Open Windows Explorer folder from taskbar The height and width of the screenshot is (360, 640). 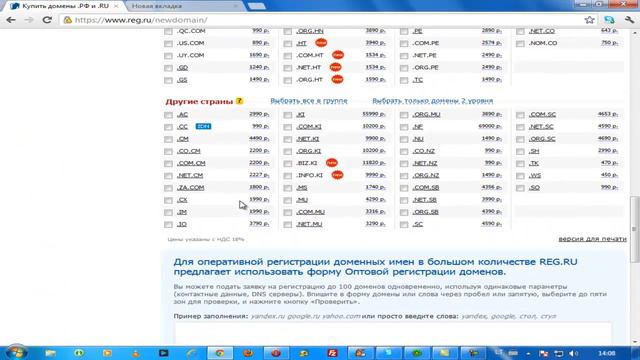[51, 353]
